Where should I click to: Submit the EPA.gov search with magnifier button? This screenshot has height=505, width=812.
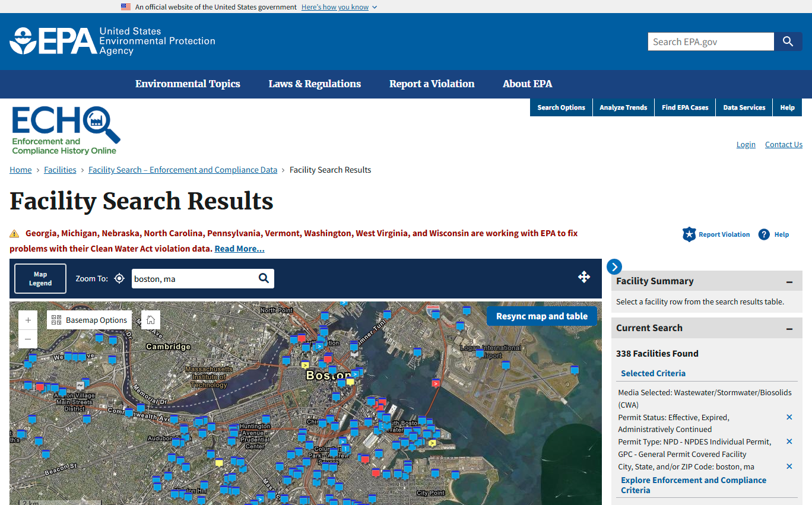[x=788, y=42]
